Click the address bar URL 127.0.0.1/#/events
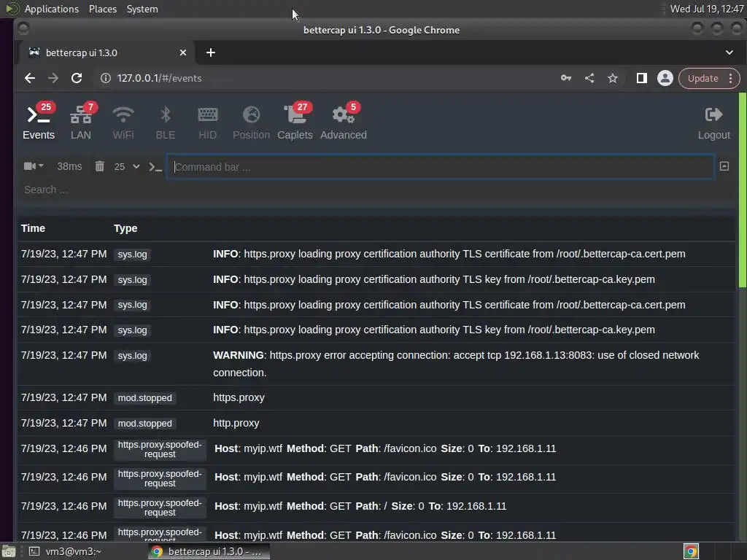The height and width of the screenshot is (560, 747). [x=159, y=78]
